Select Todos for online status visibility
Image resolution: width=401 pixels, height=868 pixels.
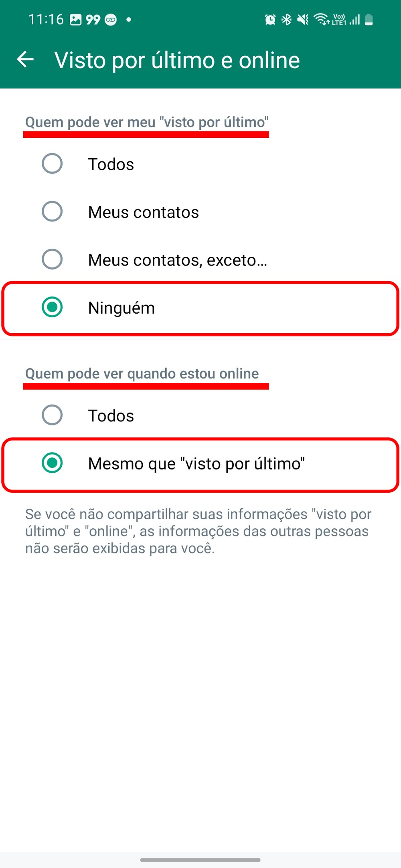[x=52, y=415]
